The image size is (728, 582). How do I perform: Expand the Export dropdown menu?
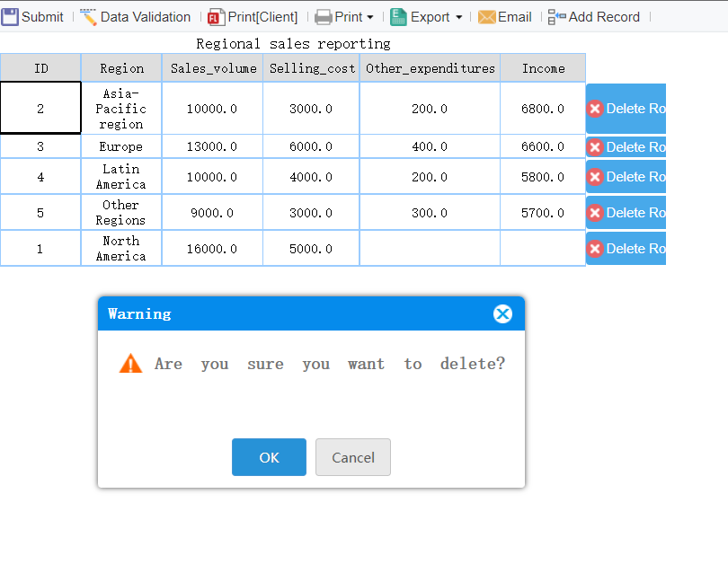[458, 16]
